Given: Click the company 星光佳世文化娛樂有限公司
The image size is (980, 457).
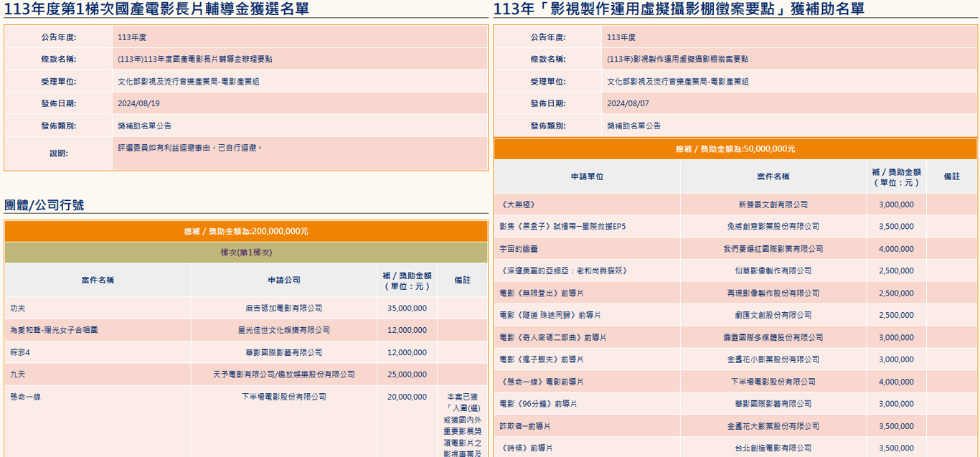Looking at the screenshot, I should click(x=284, y=331).
